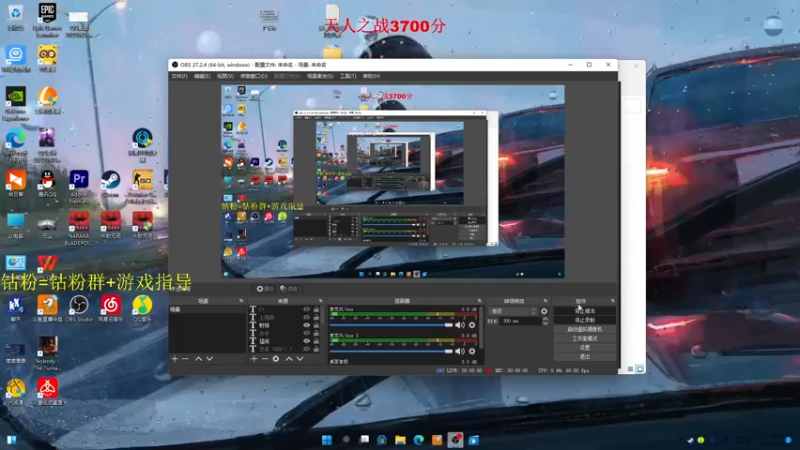The width and height of the screenshot is (800, 450).
Task: Toggle the lock on the top source row
Action: 316,309
